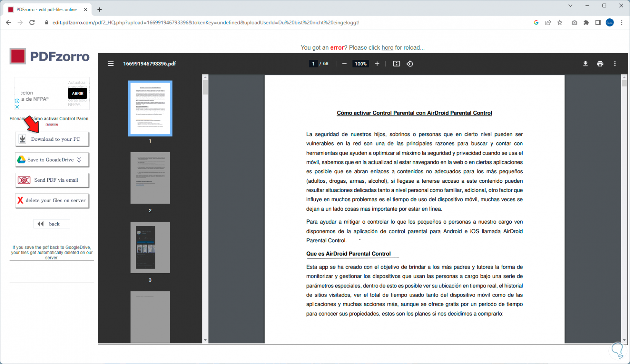Select the fourth page thumbnail
The width and height of the screenshot is (630, 364).
point(150,317)
